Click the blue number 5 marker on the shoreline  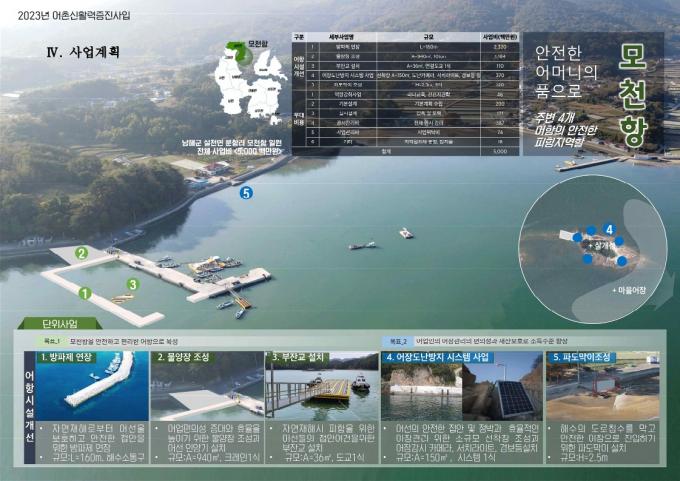pos(246,194)
